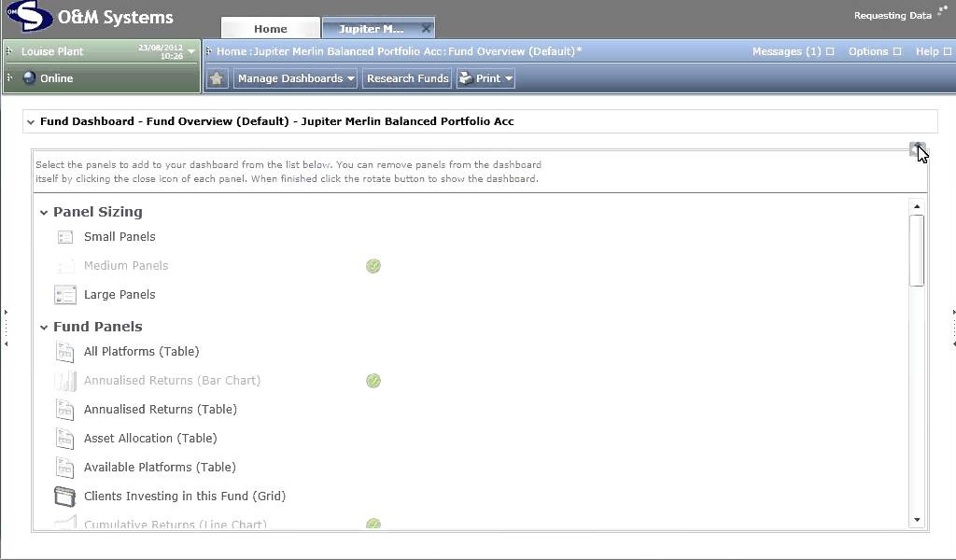
Task: Click the O&M Systems logo icon
Action: click(29, 17)
